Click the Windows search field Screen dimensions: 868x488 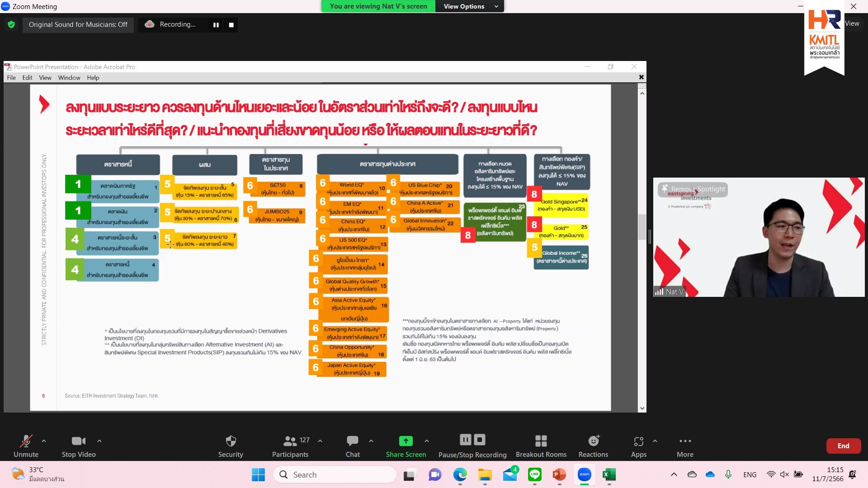335,474
